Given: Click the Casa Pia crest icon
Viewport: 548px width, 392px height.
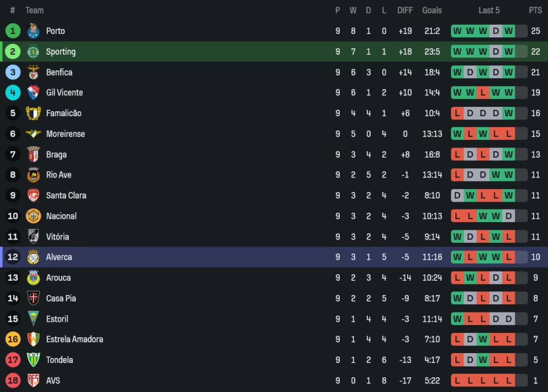Looking at the screenshot, I should click(x=33, y=298).
